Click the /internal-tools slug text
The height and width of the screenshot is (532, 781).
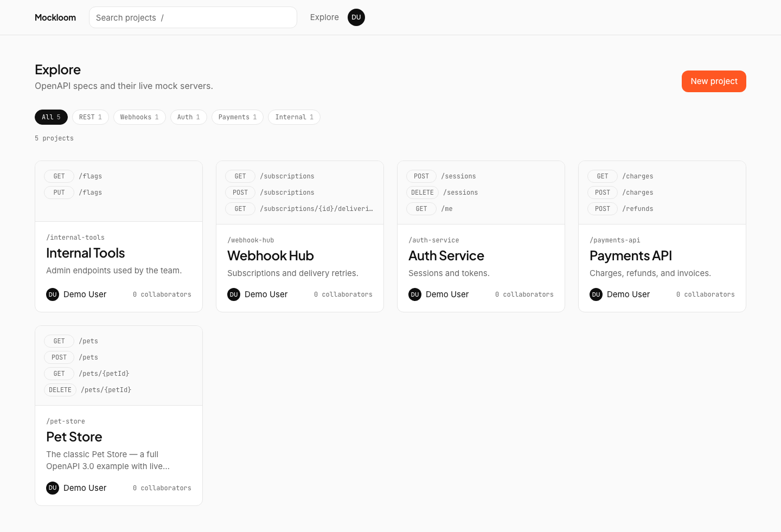[x=75, y=238]
